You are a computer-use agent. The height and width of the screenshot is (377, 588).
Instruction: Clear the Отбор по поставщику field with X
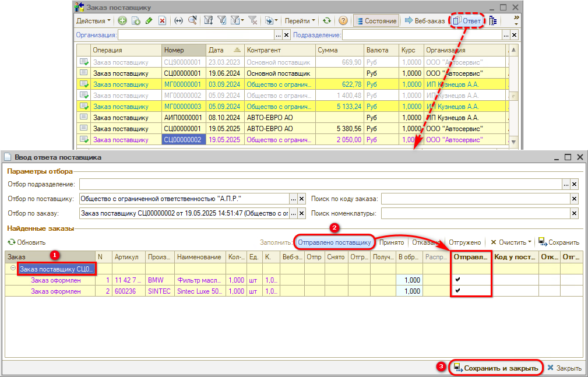coord(301,199)
